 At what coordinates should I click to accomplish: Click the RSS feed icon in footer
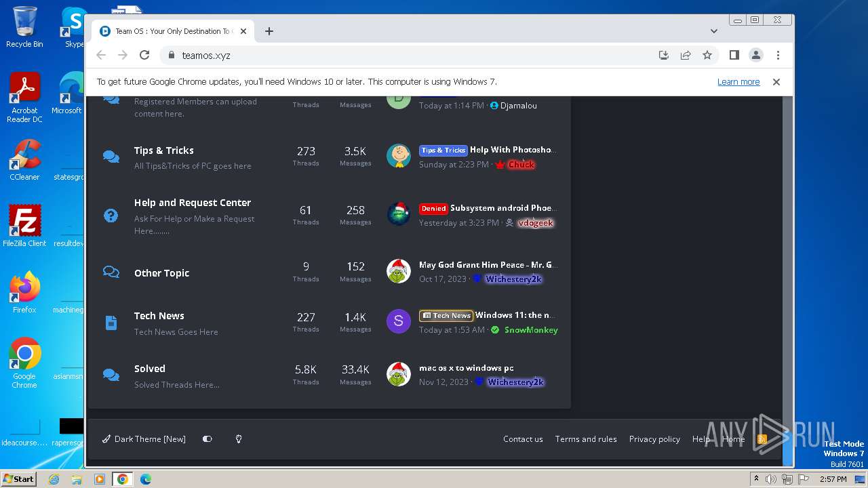pos(762,439)
